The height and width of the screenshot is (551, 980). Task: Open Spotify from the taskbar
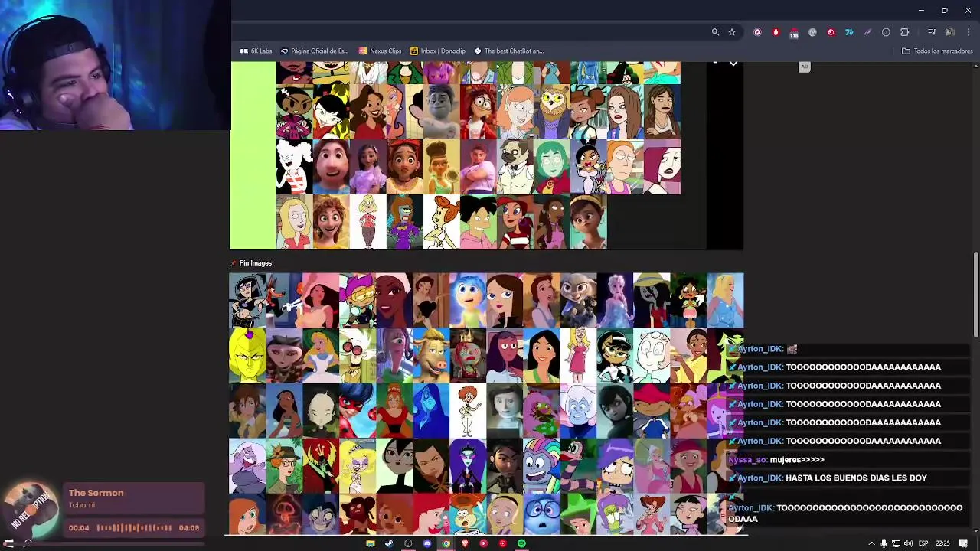coord(521,543)
